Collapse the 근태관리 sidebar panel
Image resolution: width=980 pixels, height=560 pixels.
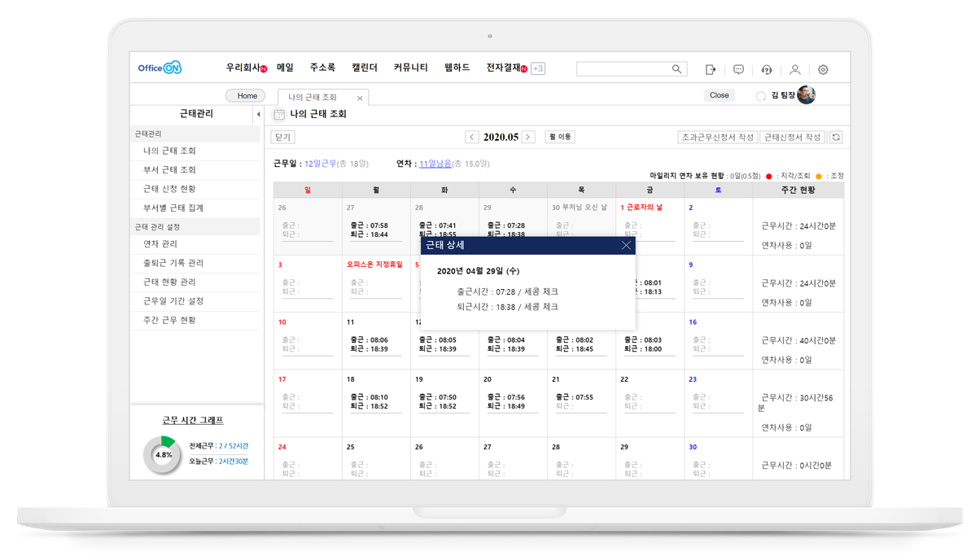[x=258, y=115]
